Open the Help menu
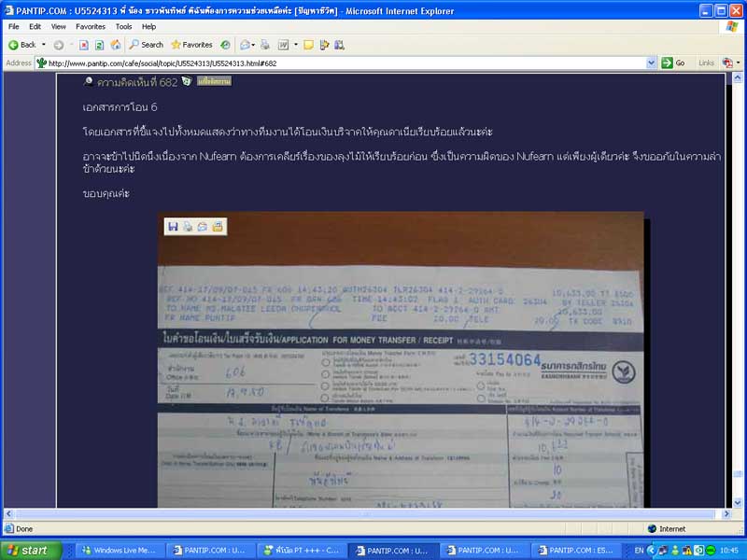747x560 pixels. pos(148,27)
